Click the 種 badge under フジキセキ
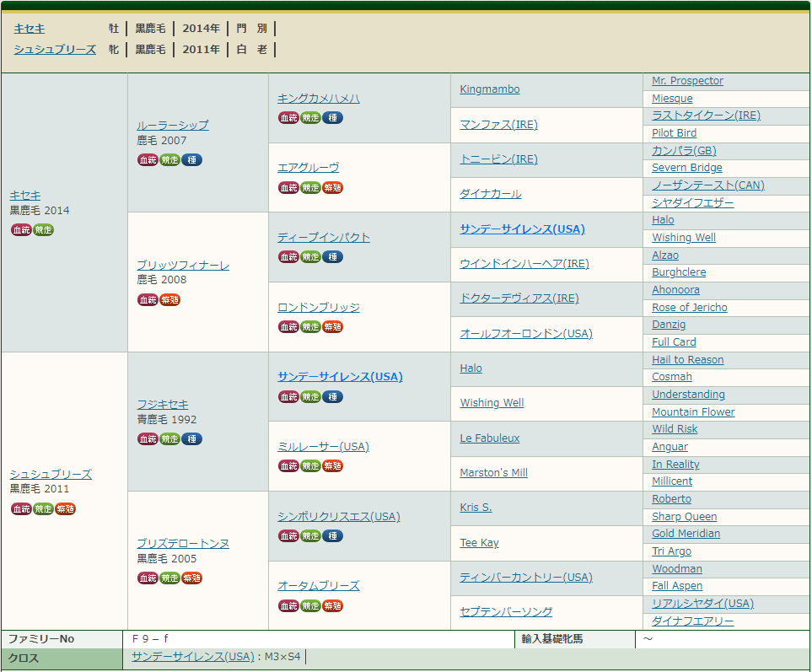Viewport: 812px width, 672px height. pyautogui.click(x=191, y=439)
